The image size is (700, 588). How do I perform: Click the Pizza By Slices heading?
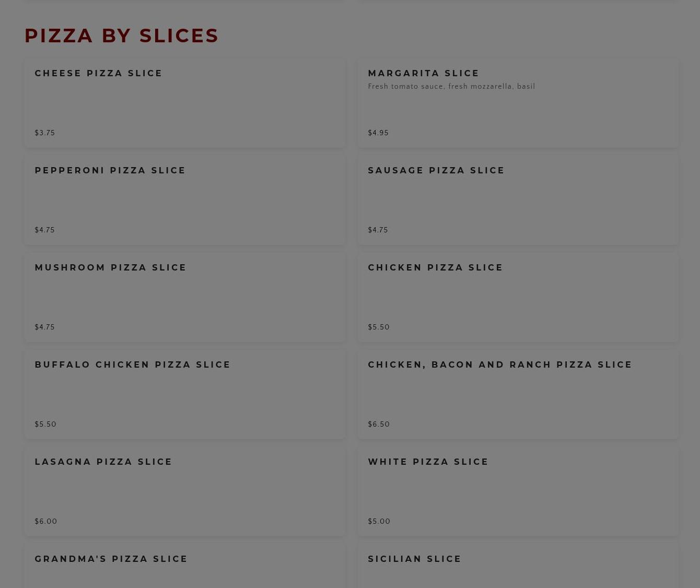[x=122, y=36]
